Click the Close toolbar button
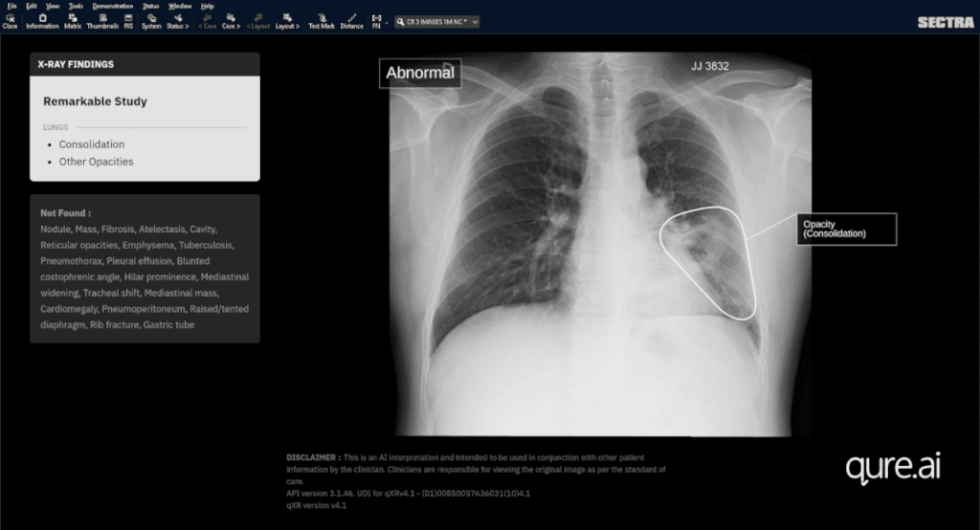 tap(10, 22)
